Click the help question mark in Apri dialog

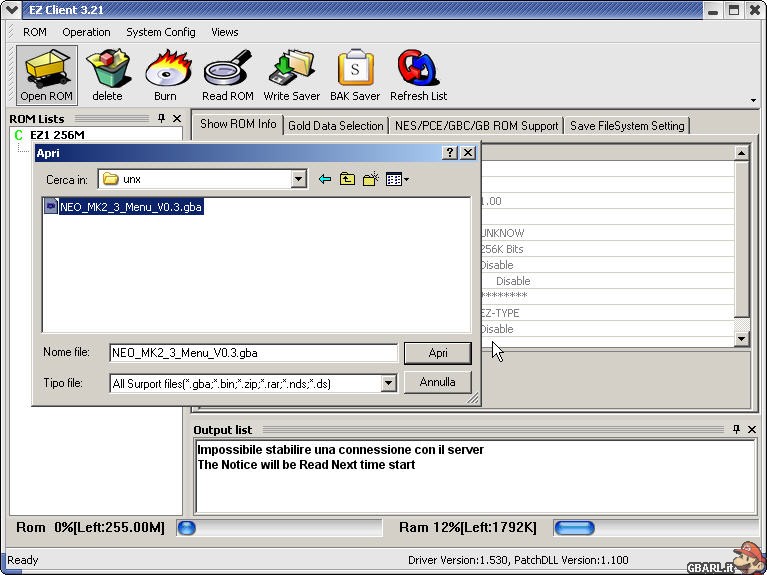pos(450,153)
